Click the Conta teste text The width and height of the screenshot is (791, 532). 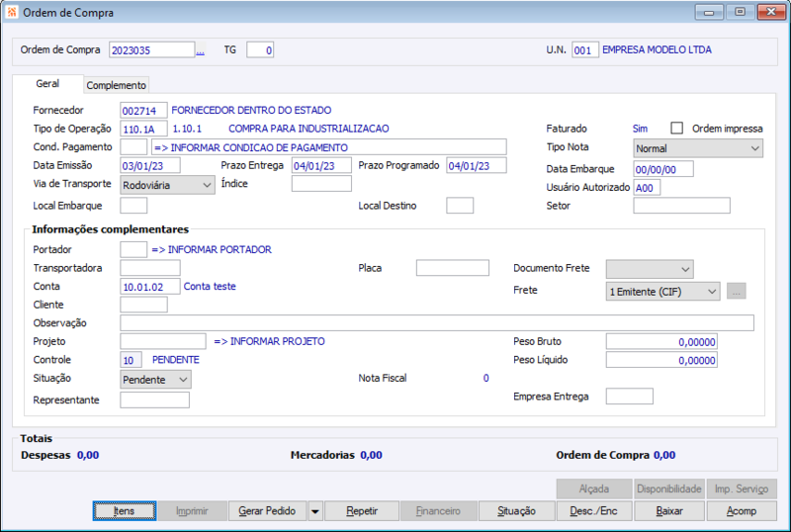click(x=210, y=286)
